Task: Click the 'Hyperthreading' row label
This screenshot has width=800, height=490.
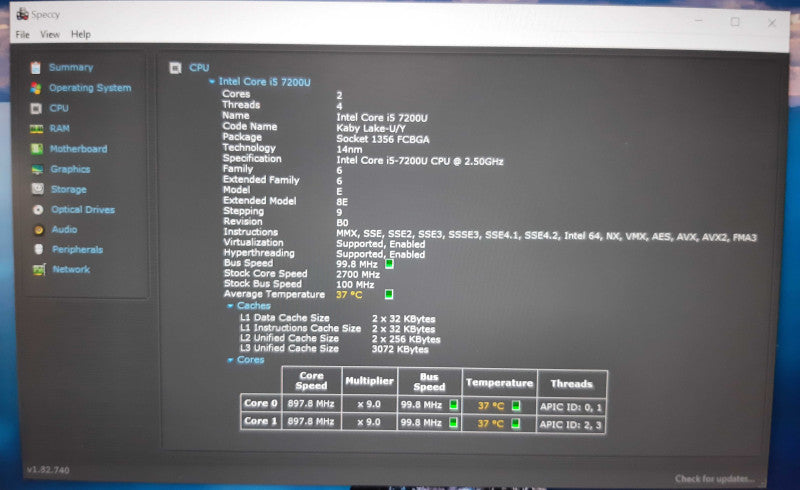Action: [x=259, y=253]
